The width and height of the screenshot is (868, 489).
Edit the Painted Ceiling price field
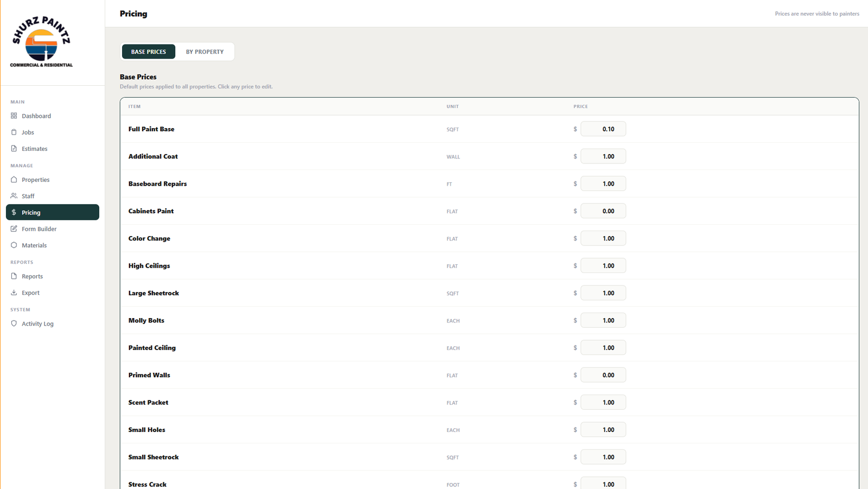click(603, 347)
